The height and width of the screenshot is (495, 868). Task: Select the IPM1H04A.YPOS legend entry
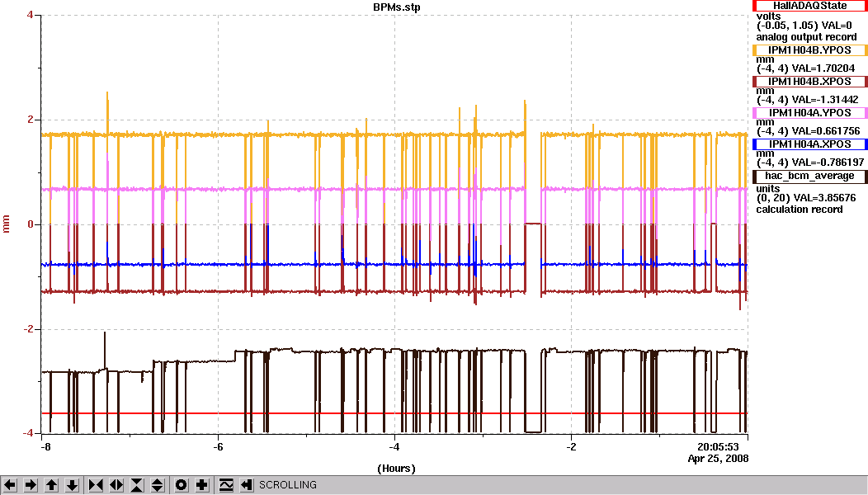pyautogui.click(x=810, y=113)
